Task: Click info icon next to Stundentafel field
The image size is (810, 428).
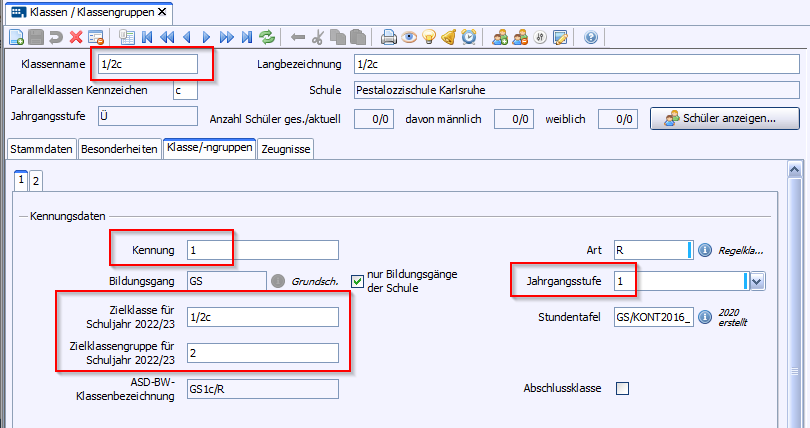Action: [704, 318]
